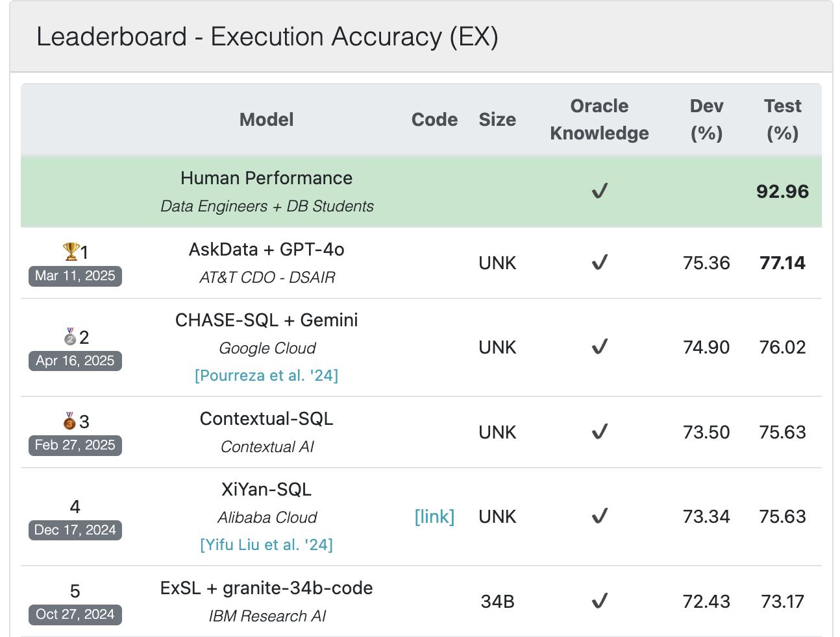Click the Oracle Knowledge checkmark in Human Performance row
Image resolution: width=840 pixels, height=637 pixels.
click(600, 191)
